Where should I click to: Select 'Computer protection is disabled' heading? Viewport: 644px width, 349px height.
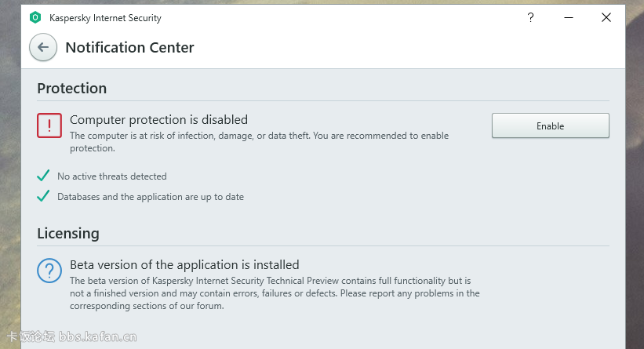coord(158,119)
